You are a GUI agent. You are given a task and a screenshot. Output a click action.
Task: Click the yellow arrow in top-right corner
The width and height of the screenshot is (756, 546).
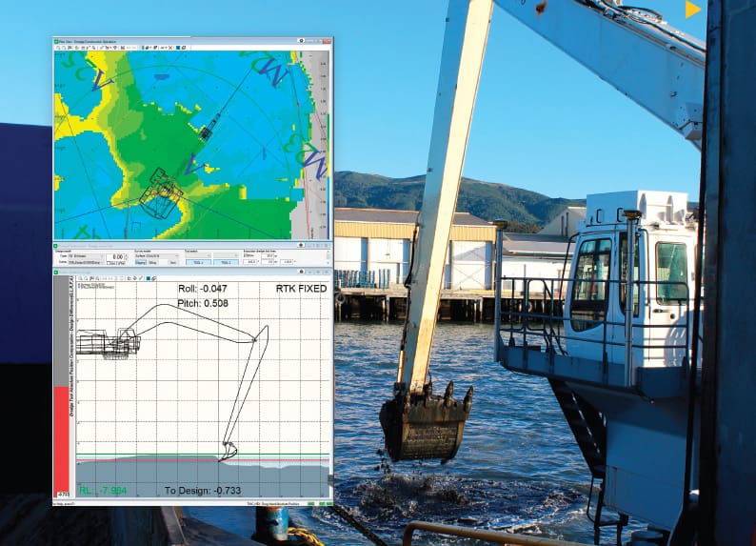(x=693, y=10)
